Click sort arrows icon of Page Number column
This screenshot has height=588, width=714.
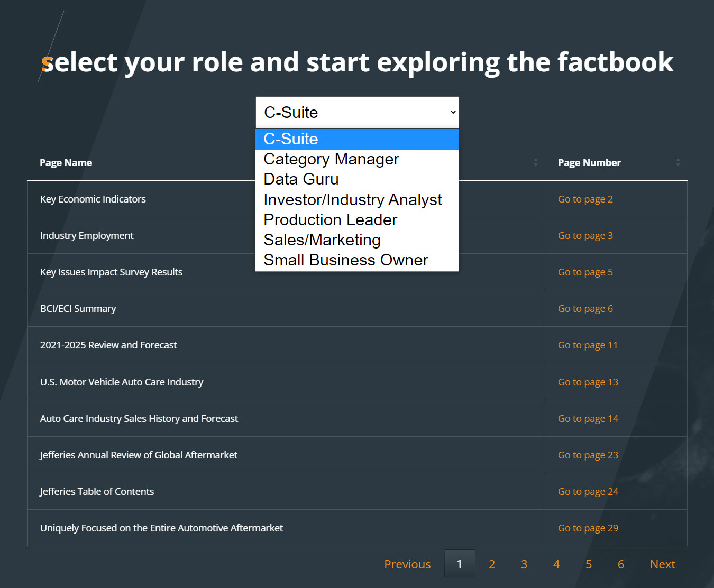click(678, 162)
